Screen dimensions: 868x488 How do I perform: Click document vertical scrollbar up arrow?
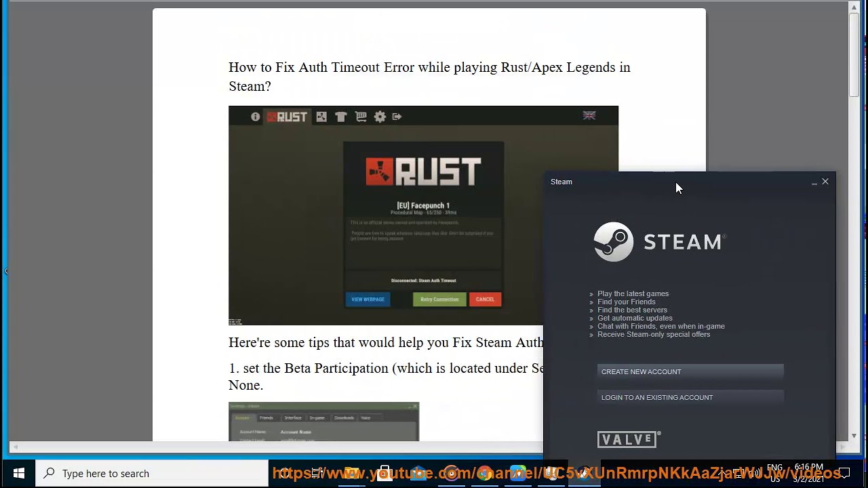click(x=854, y=7)
